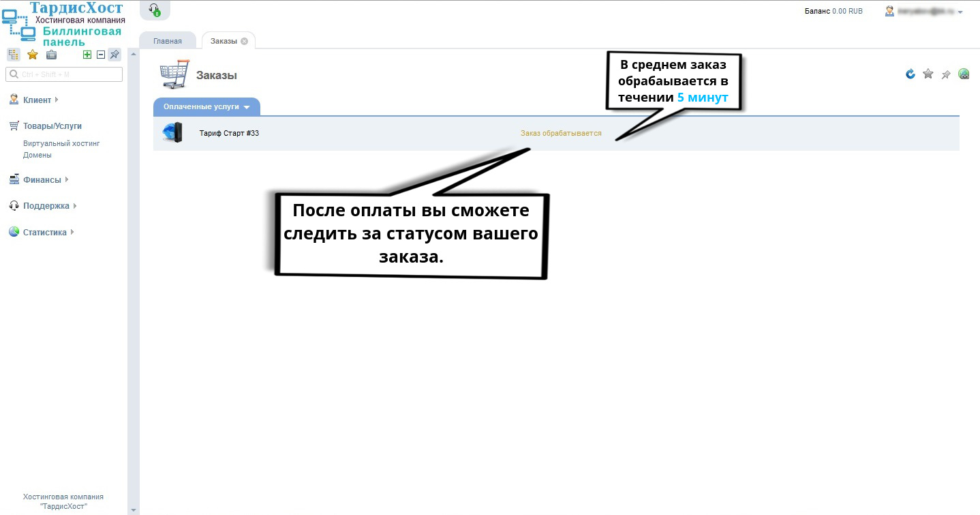Viewport: 980px width, 515px height.
Task: Click the Поддержка headset icon
Action: coord(14,205)
